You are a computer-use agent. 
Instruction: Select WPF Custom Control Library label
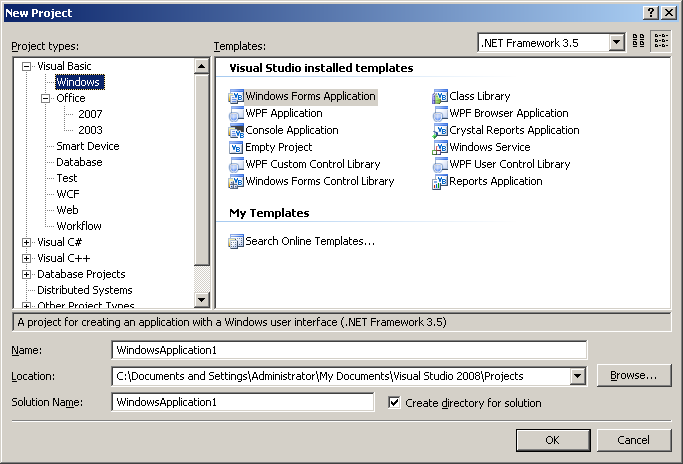coord(313,164)
